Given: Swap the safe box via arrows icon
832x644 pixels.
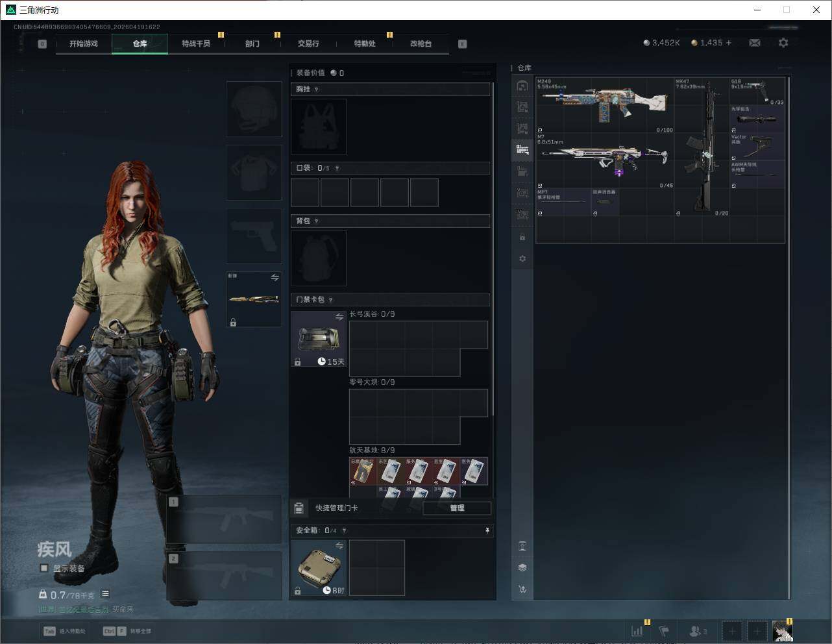Looking at the screenshot, I should click(x=339, y=546).
